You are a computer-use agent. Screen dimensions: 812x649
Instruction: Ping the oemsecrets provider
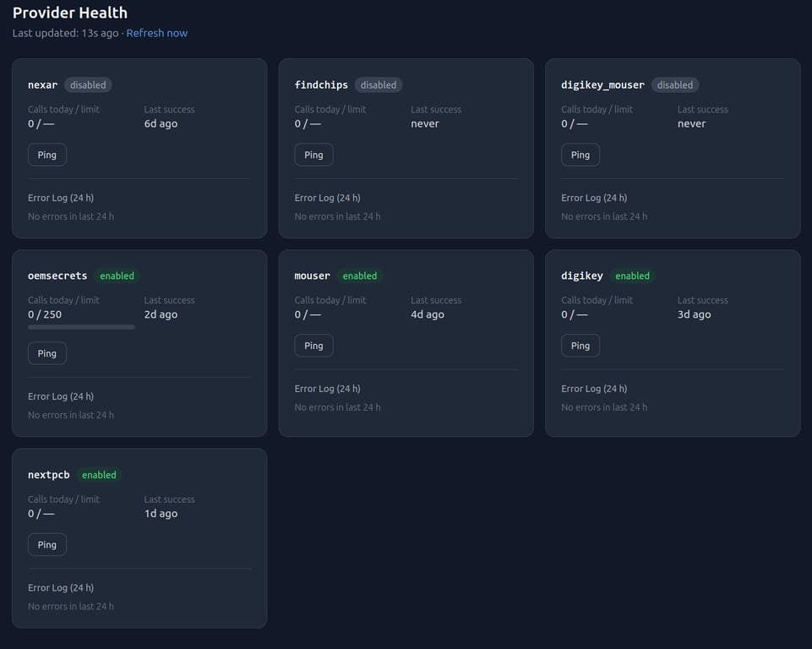(x=47, y=353)
